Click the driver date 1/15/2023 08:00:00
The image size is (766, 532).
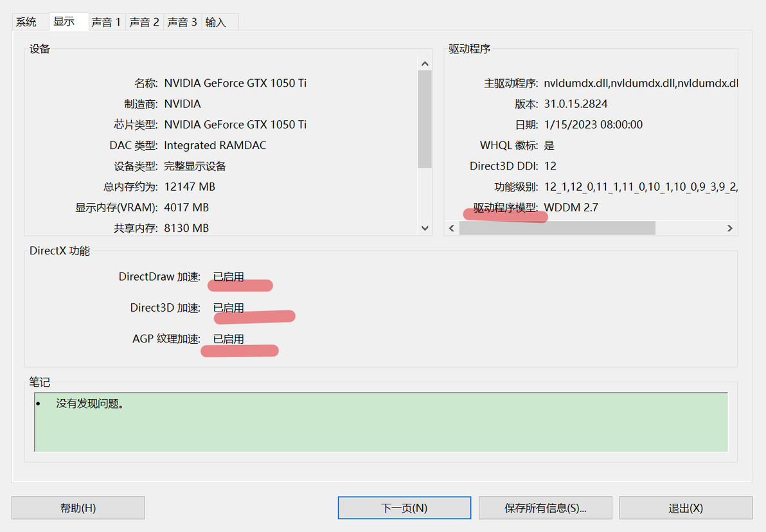[x=594, y=125]
